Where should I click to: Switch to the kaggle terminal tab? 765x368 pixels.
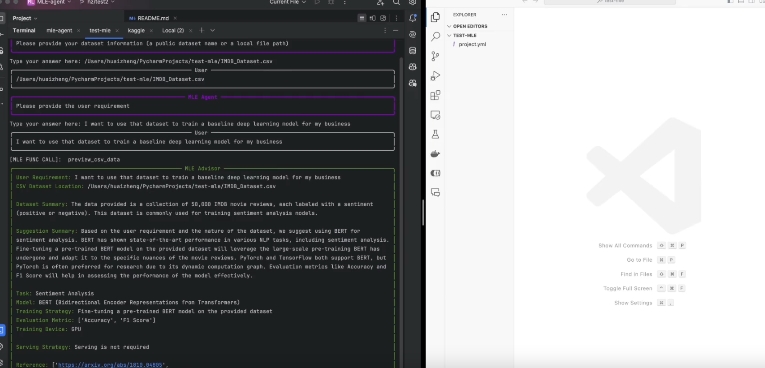point(136,30)
